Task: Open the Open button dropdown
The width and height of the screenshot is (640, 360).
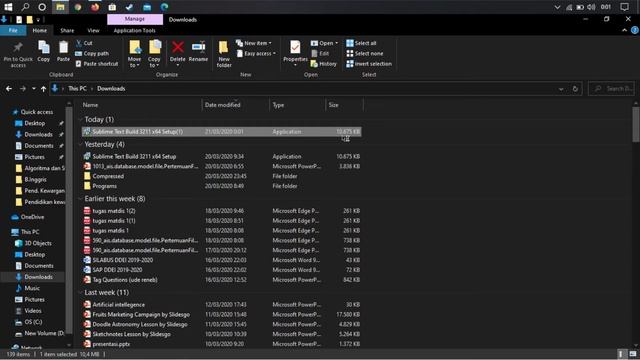Action: [324, 43]
